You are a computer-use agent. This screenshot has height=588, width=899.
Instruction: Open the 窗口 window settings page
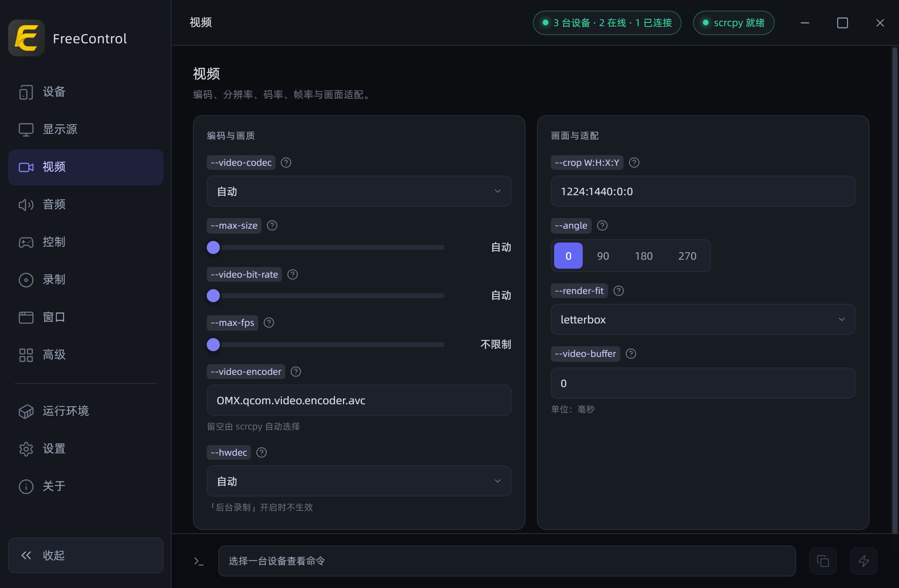pos(86,317)
